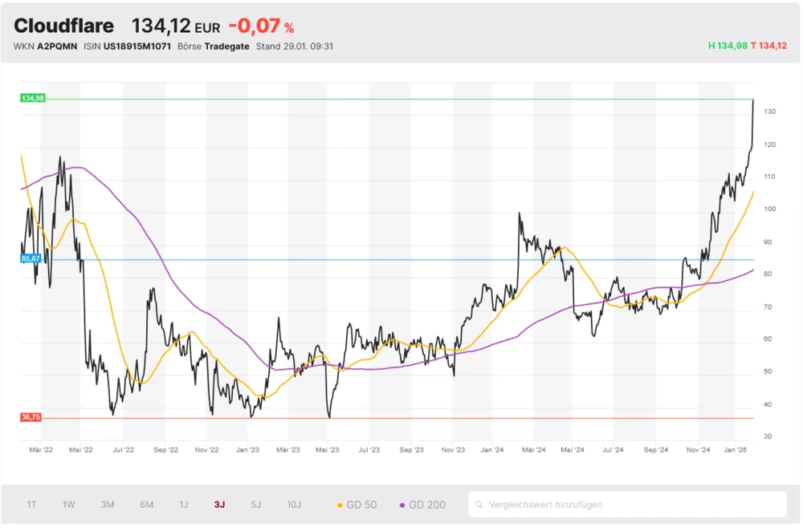Choose the 6M time range
This screenshot has height=532, width=803.
click(147, 505)
